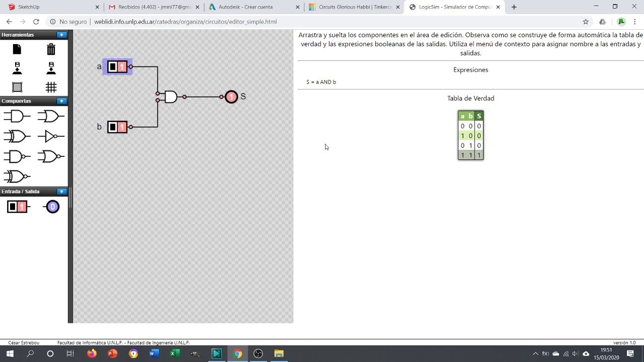Select the NOR gate in Compuertas

(x=51, y=156)
